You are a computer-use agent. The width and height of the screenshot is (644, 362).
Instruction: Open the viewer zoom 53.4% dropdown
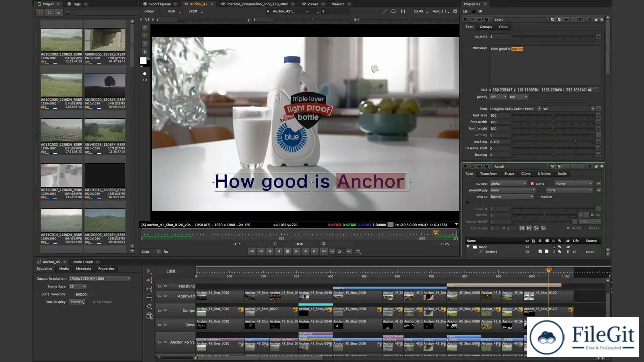420,11
